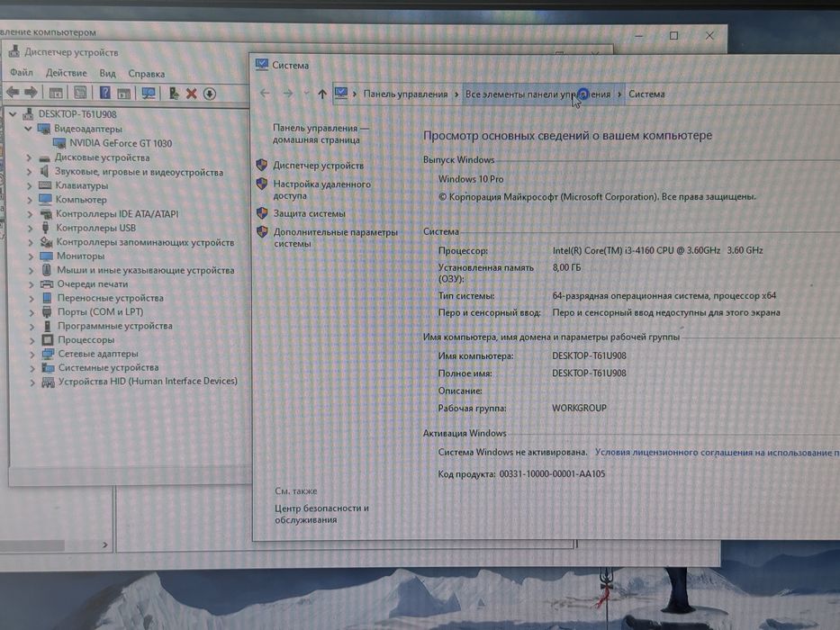Open Панель управления домашняя страница link

click(321, 134)
